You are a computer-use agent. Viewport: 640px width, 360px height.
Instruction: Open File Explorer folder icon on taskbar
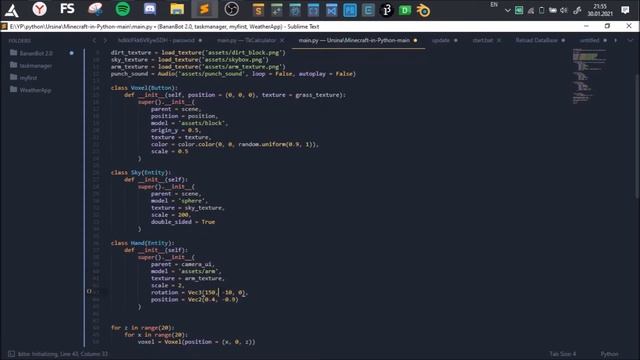tap(177, 9)
